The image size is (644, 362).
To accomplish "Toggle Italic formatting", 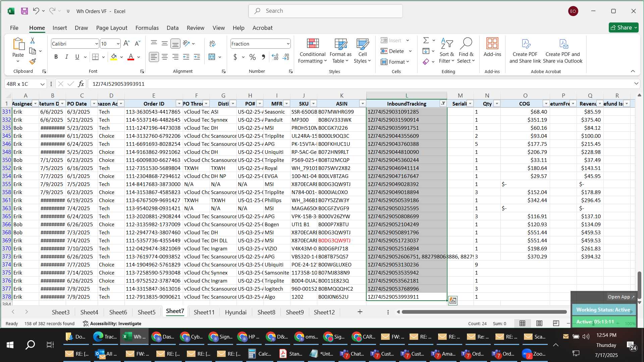I will 66,57.
